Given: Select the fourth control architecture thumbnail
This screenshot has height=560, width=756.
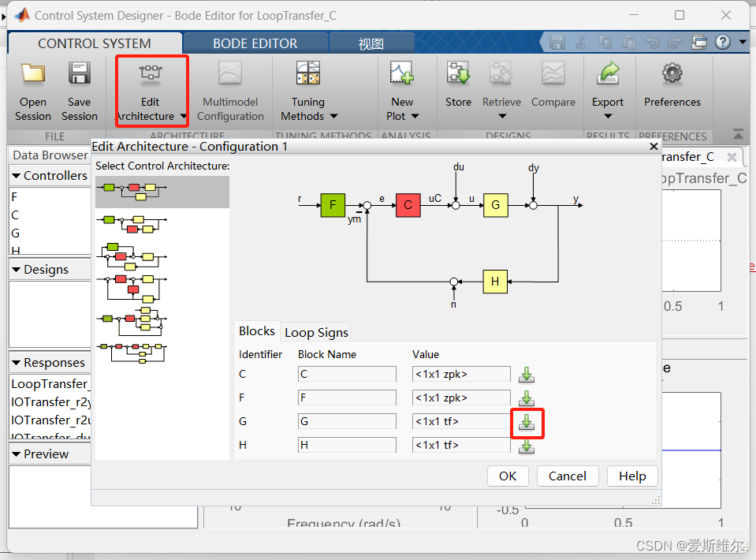Looking at the screenshot, I should coord(132,289).
